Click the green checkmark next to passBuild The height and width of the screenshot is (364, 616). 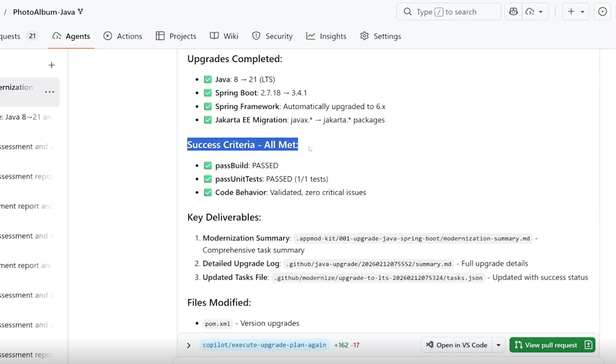click(x=208, y=166)
